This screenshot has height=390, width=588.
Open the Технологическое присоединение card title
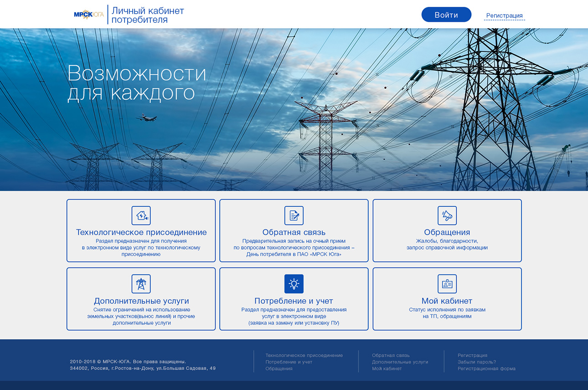141,232
